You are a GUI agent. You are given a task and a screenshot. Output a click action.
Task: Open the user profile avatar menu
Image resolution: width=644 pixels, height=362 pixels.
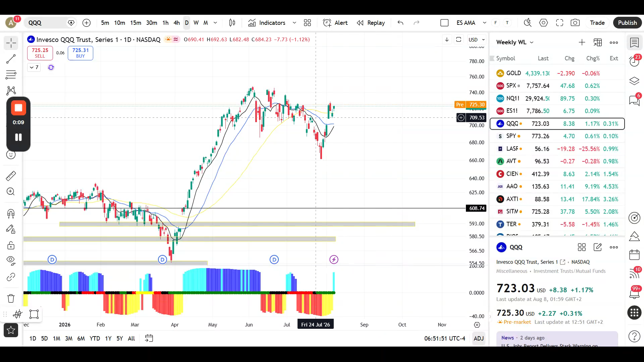pos(11,23)
